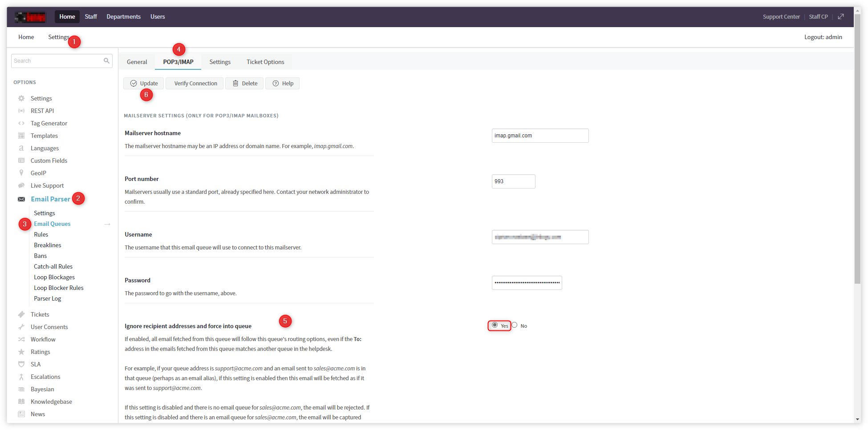Click the GeoIP location pin icon

21,173
